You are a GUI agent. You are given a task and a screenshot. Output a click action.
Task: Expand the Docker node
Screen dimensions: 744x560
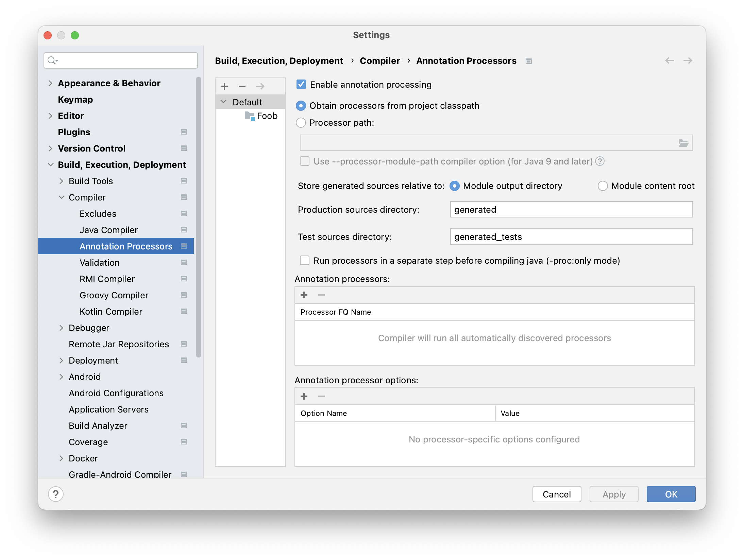pos(61,458)
